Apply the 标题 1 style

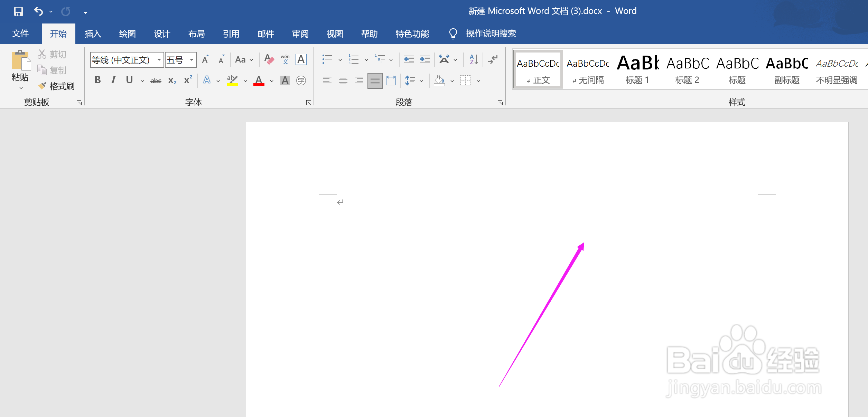pyautogui.click(x=637, y=69)
